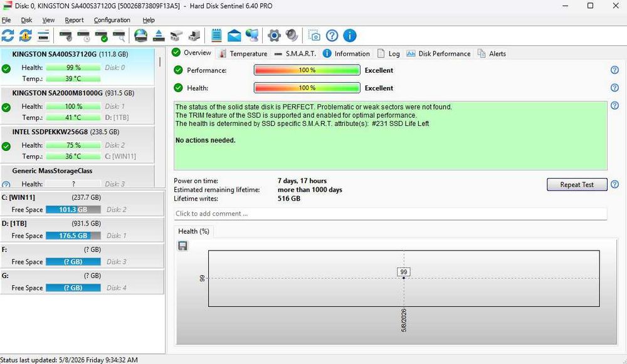Click the speaker sound icon
Image resolution: width=627 pixels, height=364 pixels.
click(x=292, y=36)
